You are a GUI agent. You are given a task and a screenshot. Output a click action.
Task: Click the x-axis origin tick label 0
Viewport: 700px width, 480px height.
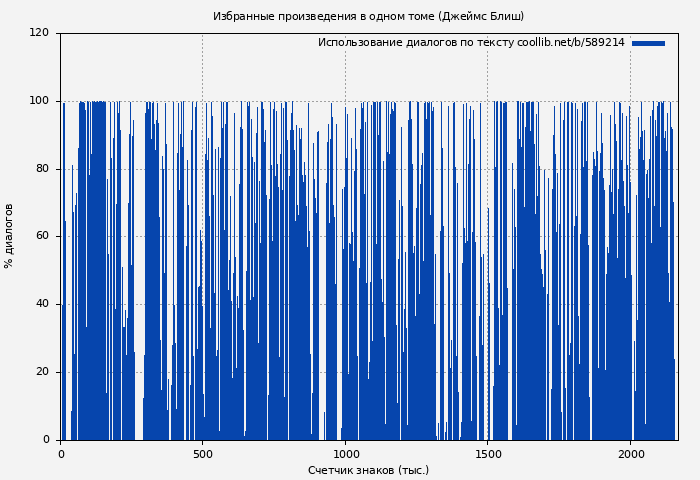click(x=61, y=454)
